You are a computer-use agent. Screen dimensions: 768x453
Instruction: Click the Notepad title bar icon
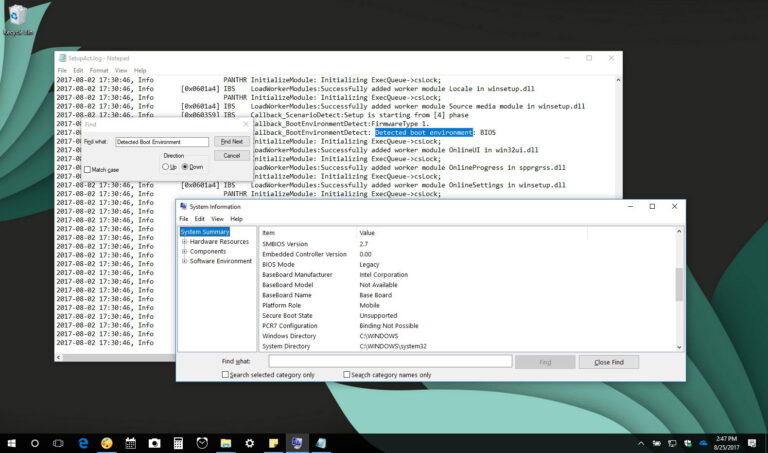click(62, 58)
